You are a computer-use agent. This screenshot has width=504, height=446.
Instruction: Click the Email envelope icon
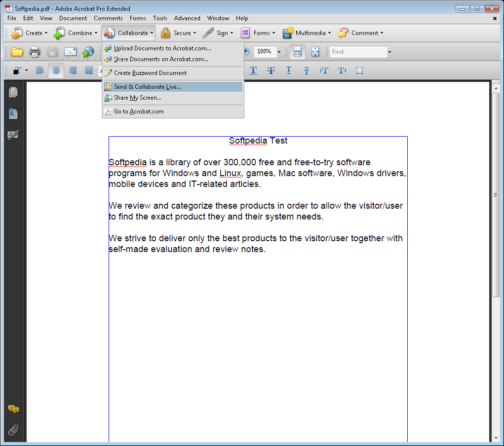71,52
